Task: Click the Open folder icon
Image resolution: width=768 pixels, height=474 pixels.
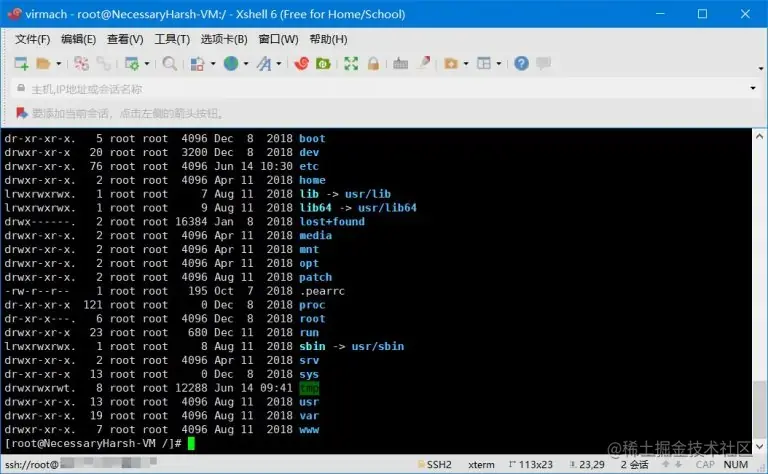Action: (x=44, y=63)
